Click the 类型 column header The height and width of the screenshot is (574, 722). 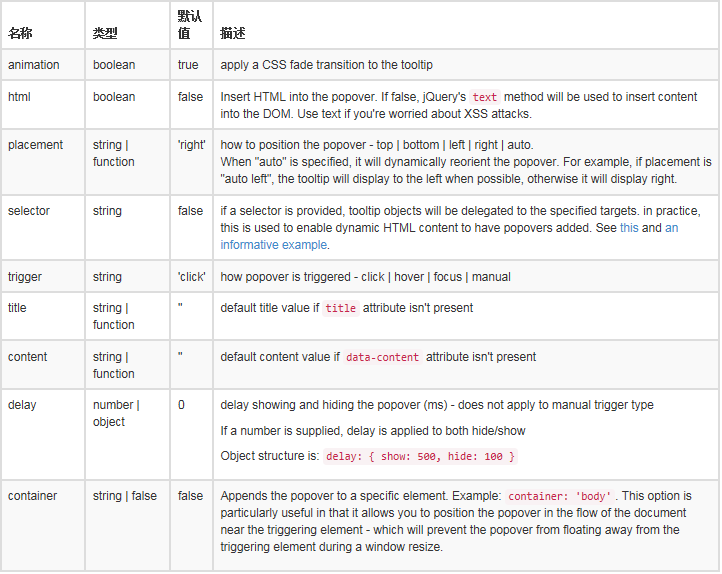tap(105, 33)
